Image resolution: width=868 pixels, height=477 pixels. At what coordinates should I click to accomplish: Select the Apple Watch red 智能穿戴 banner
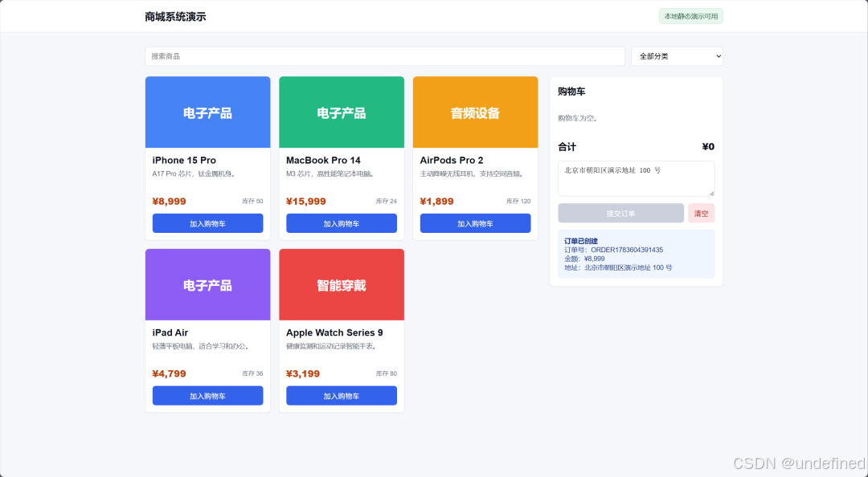[342, 284]
